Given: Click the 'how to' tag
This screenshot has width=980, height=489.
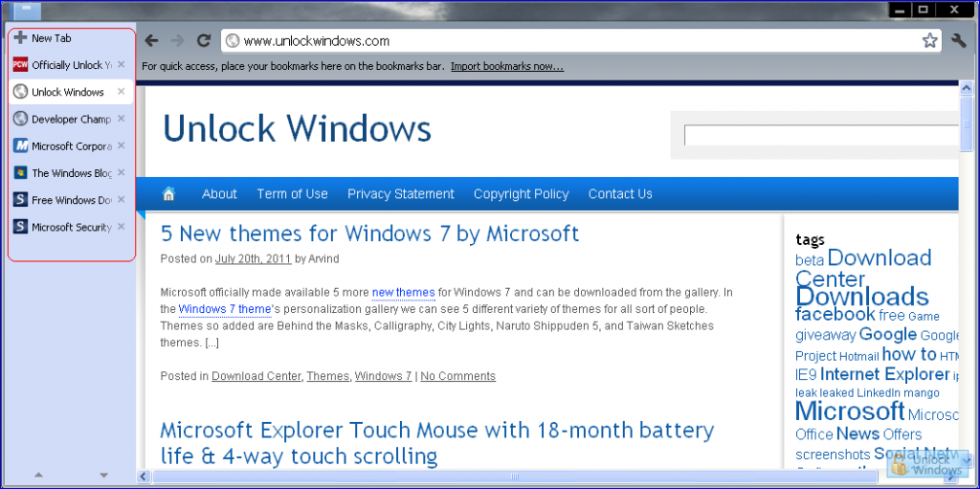Looking at the screenshot, I should tap(909, 355).
